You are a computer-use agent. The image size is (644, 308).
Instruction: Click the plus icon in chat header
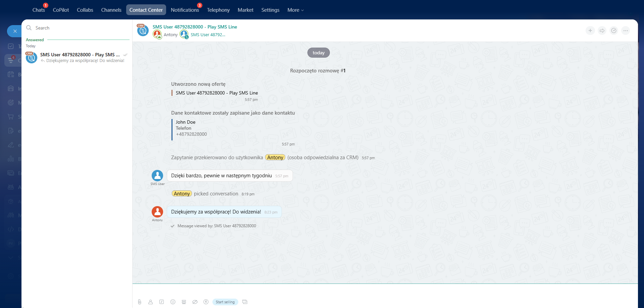click(590, 30)
